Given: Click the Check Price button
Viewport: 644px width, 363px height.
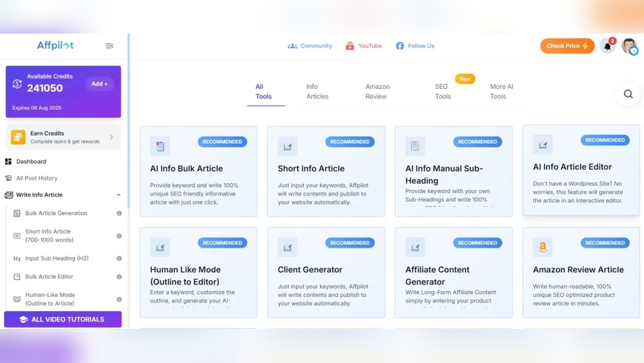Looking at the screenshot, I should pyautogui.click(x=567, y=46).
